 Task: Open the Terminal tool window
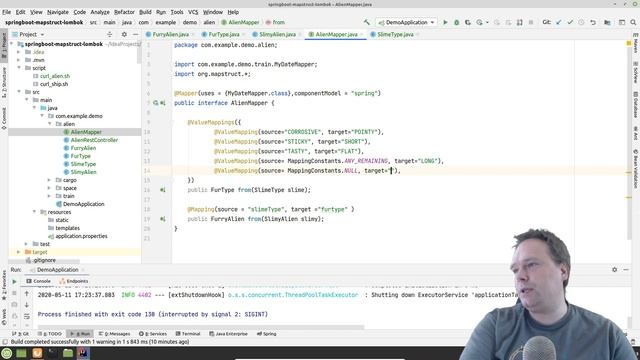click(188, 334)
